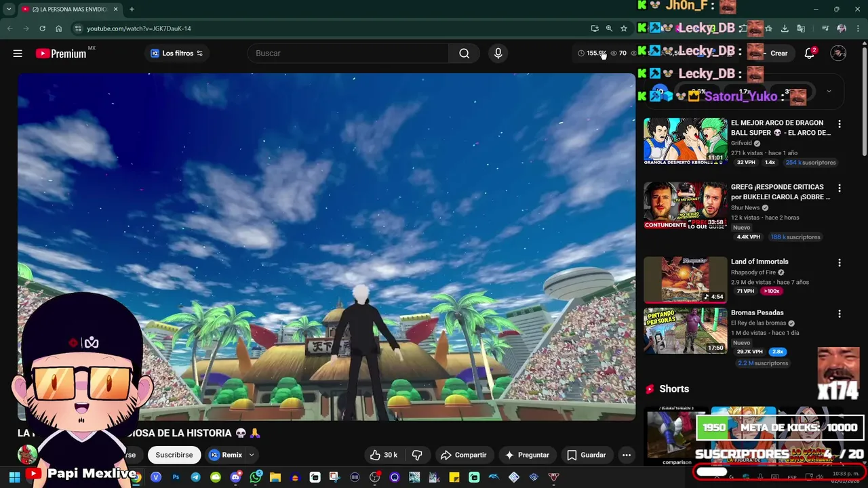Go to Chrome home page icon
The width and height of the screenshot is (868, 488).
(59, 28)
